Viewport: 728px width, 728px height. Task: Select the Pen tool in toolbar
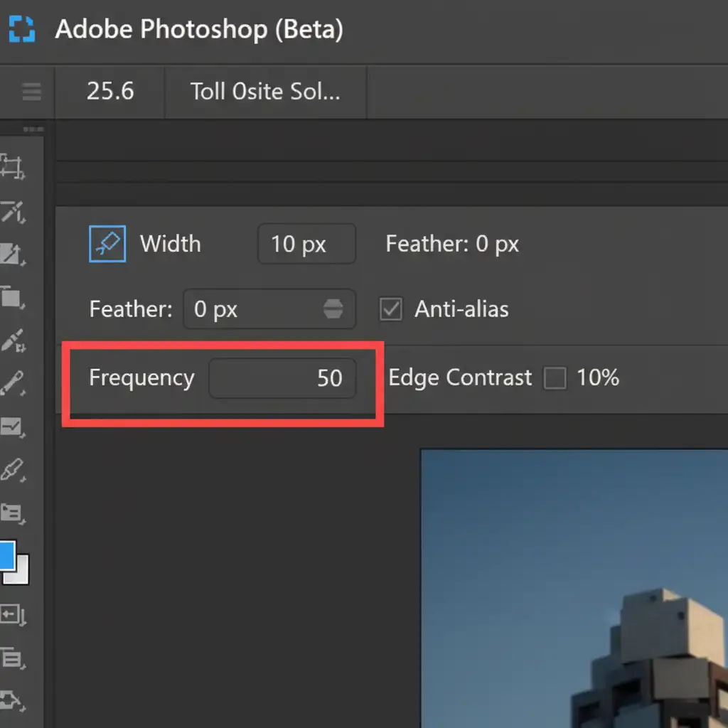point(11,470)
